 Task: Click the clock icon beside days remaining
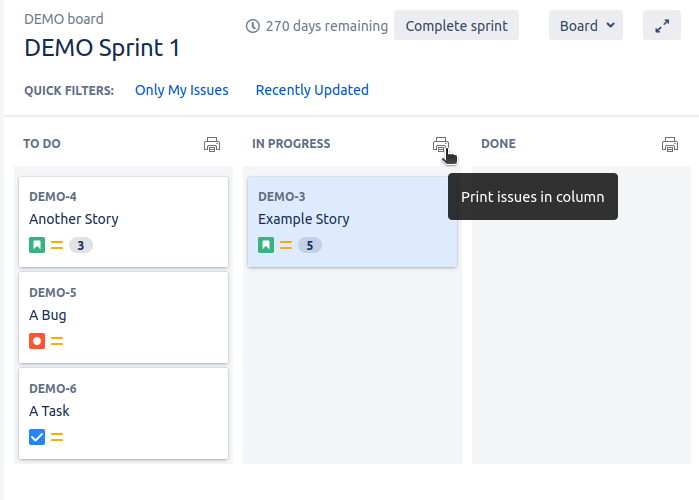point(253,26)
